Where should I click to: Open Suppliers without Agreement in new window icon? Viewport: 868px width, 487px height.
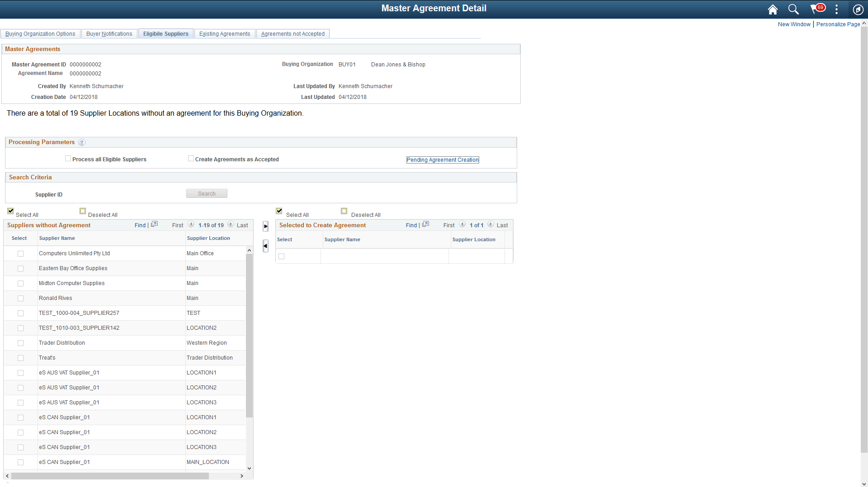pyautogui.click(x=154, y=224)
